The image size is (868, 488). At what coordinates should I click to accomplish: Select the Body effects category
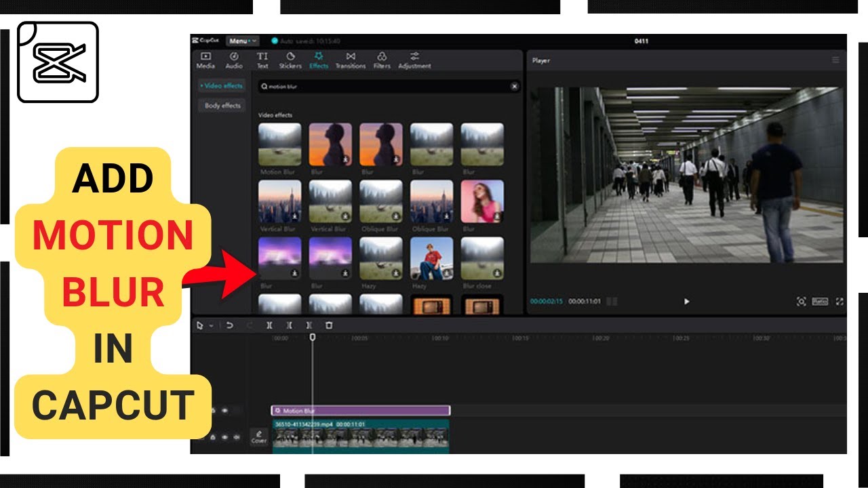(x=222, y=106)
